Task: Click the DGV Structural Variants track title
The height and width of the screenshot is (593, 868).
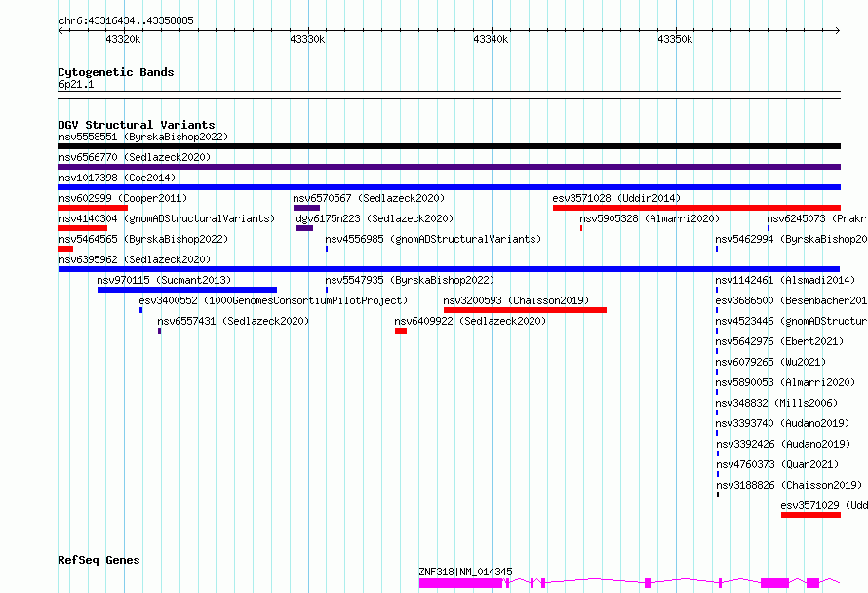Action: (137, 125)
